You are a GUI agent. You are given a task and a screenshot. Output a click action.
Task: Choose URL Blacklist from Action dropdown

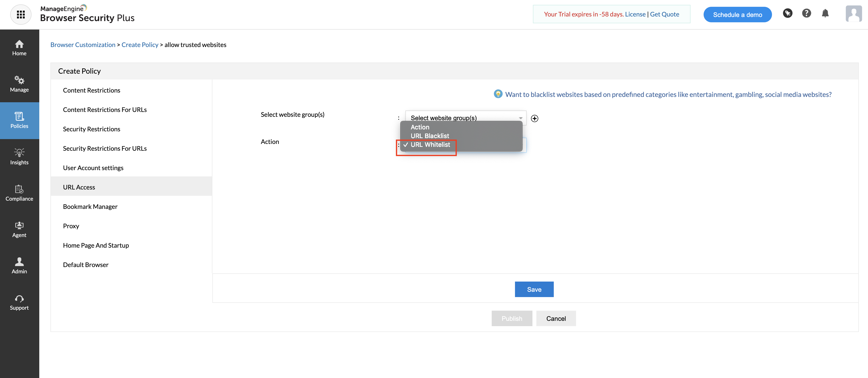(430, 136)
